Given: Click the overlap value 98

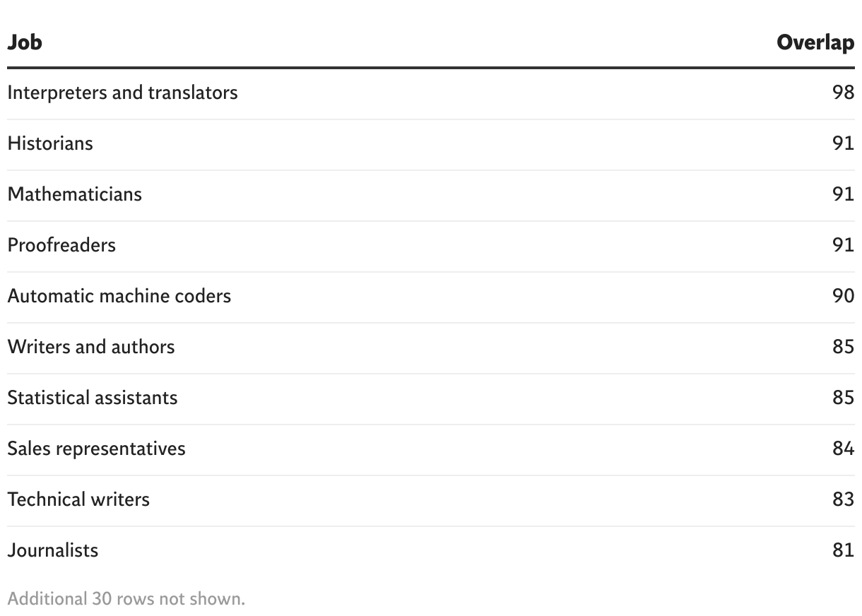Looking at the screenshot, I should (843, 93).
